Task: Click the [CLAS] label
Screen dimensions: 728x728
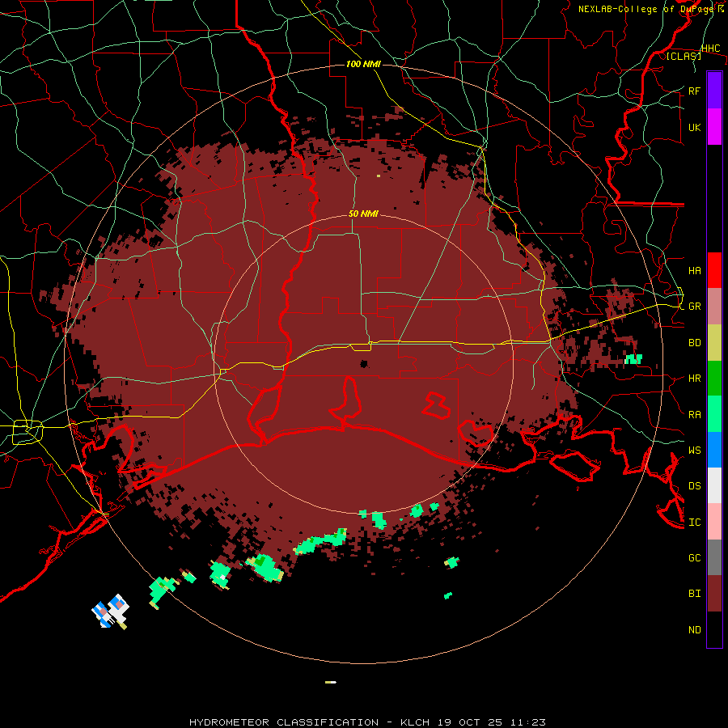Action: point(684,56)
